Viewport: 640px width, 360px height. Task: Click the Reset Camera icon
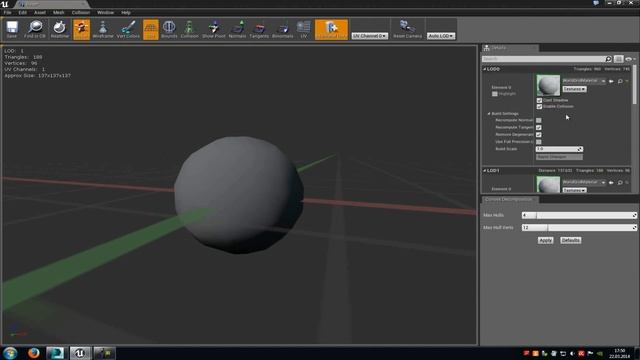point(407,29)
